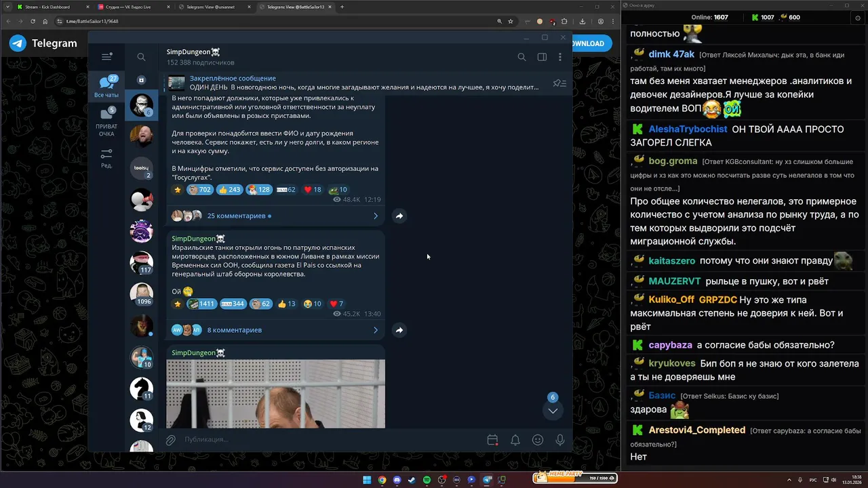Open Telegram from the taskbar
Screen dimensions: 868x488
tap(487, 480)
